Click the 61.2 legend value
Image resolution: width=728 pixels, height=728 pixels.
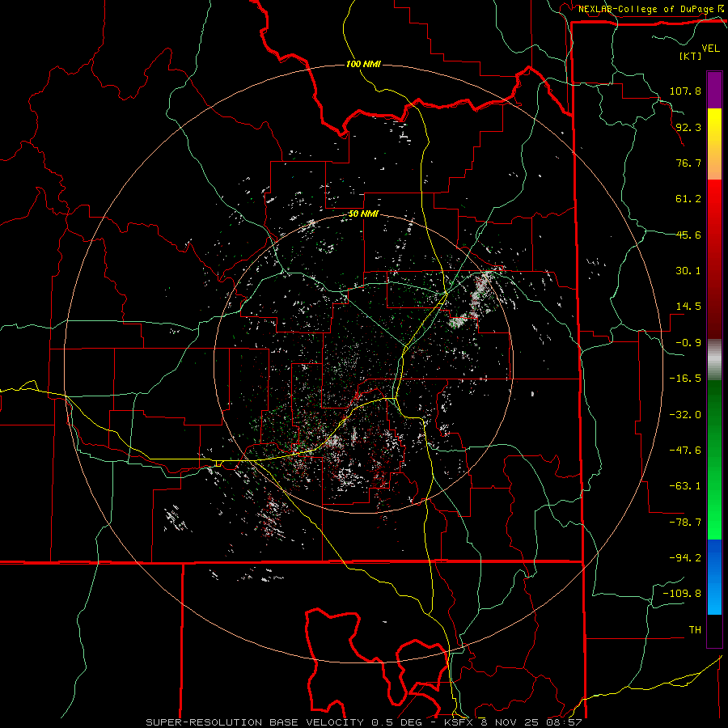pyautogui.click(x=688, y=199)
